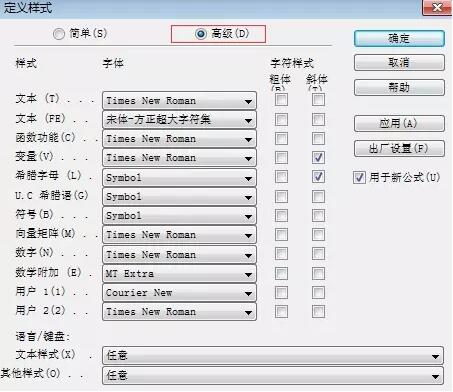The height and width of the screenshot is (392, 453).
Task: Click the 出厂设置(F) button
Action: tap(399, 149)
